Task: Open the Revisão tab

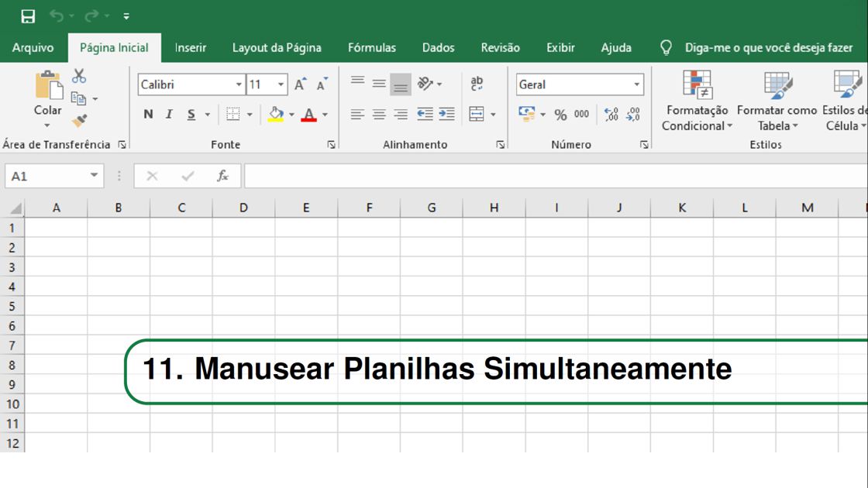Action: point(501,47)
